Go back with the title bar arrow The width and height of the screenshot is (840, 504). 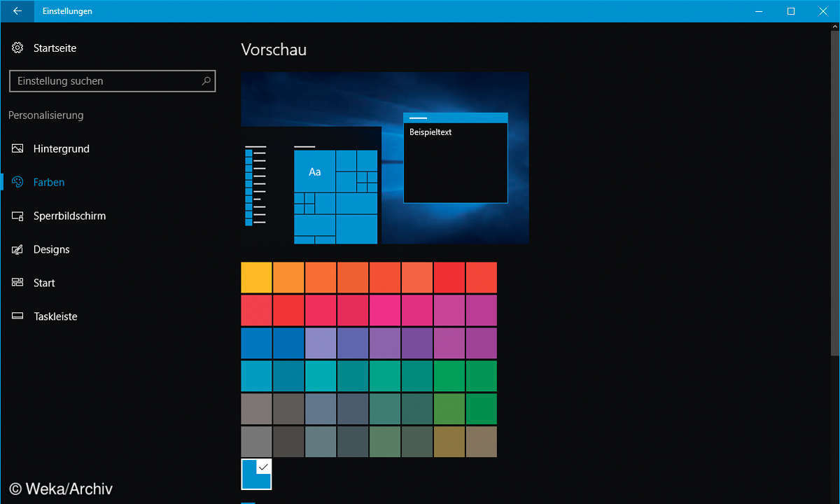pos(17,11)
